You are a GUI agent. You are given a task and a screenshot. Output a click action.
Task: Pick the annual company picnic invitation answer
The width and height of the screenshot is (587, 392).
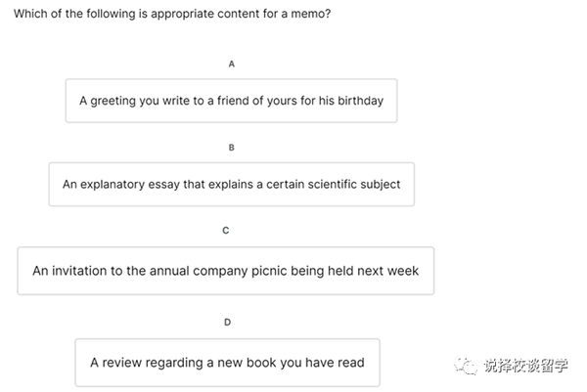pyautogui.click(x=225, y=271)
